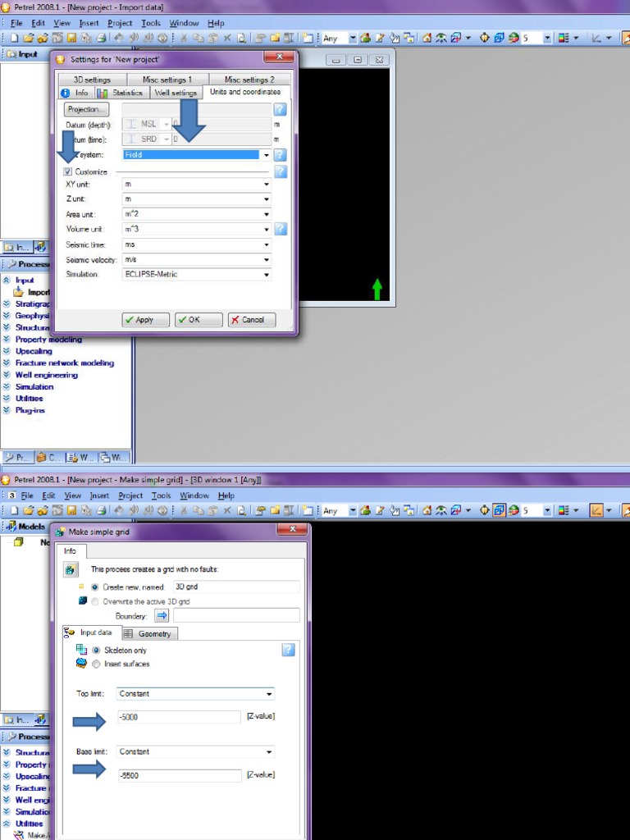Click the empty Boundary input field
Image resolution: width=630 pixels, height=840 pixels.
coord(236,615)
